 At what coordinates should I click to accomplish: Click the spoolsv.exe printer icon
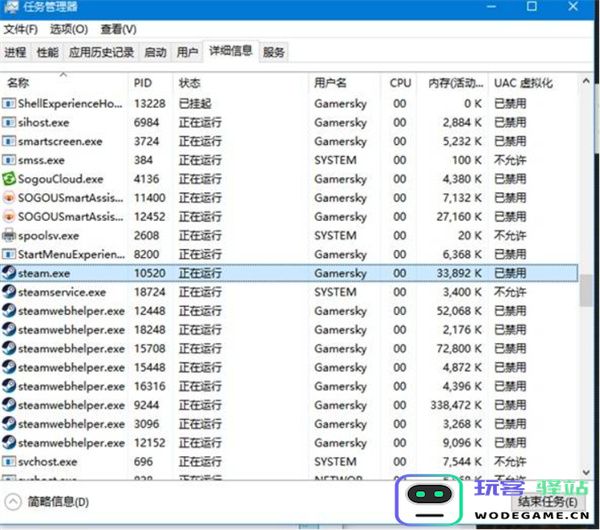[x=9, y=235]
